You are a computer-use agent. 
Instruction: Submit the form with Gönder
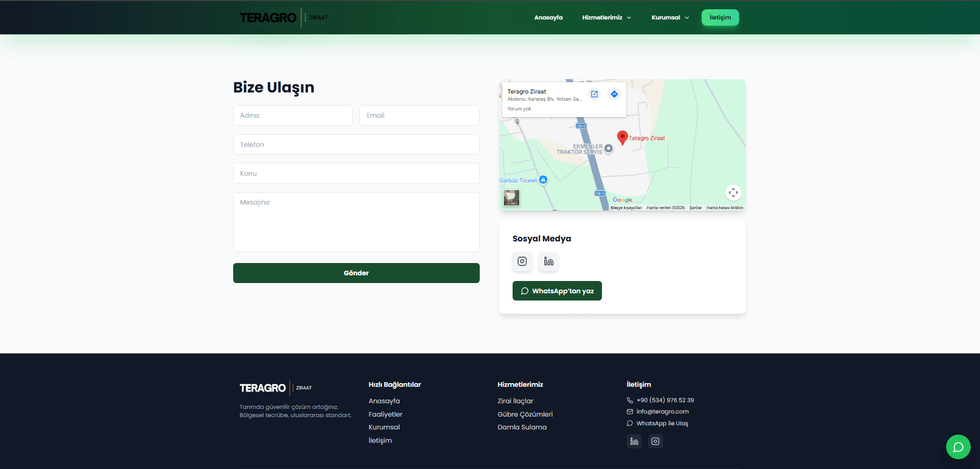click(x=356, y=273)
